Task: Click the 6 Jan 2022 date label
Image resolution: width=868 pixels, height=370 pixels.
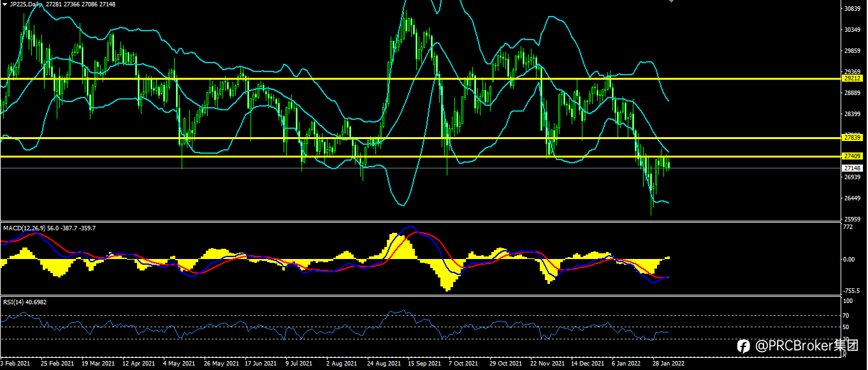Action: click(x=626, y=364)
